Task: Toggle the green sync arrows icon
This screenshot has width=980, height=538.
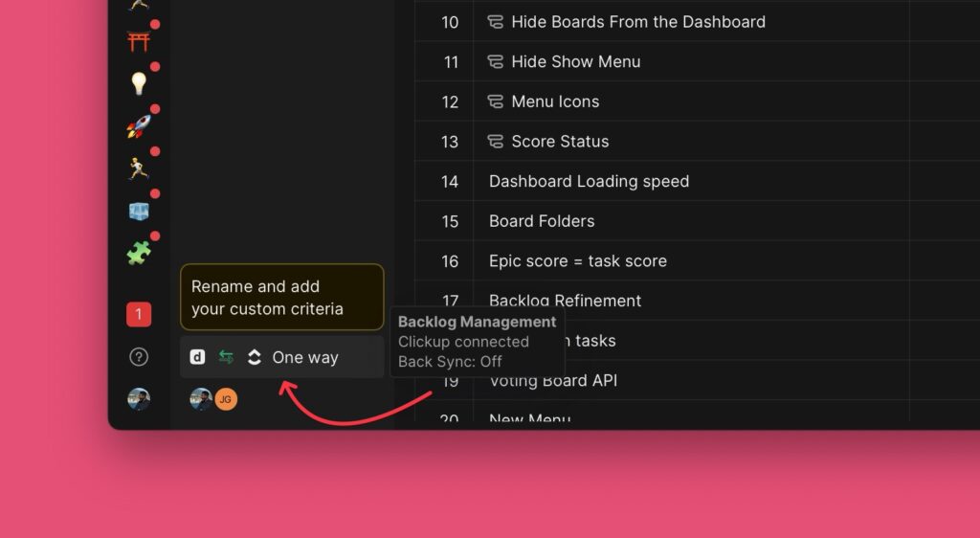Action: point(226,357)
